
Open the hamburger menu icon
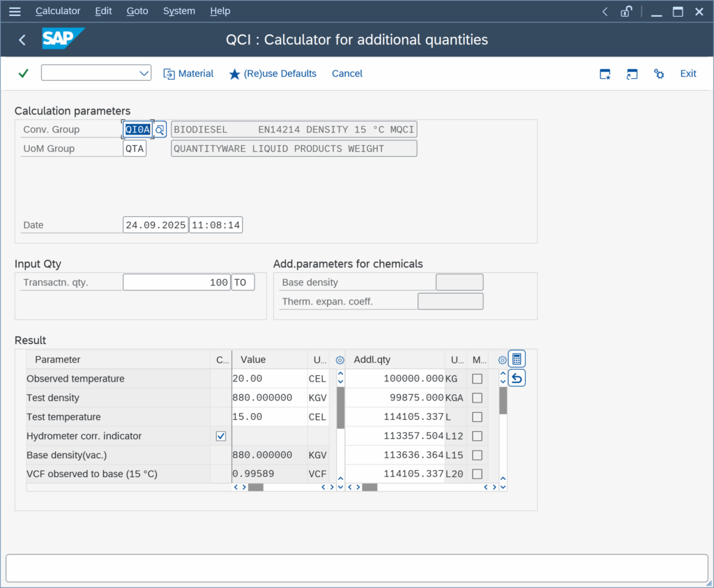15,11
